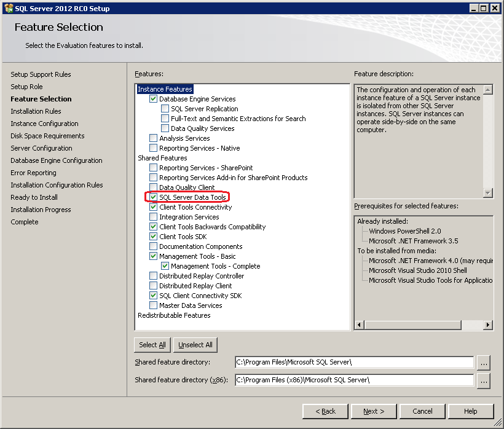This screenshot has height=429, width=504.
Task: Select Microsoft Visual Studio 2010 Shell prerequisite
Action: (x=417, y=270)
